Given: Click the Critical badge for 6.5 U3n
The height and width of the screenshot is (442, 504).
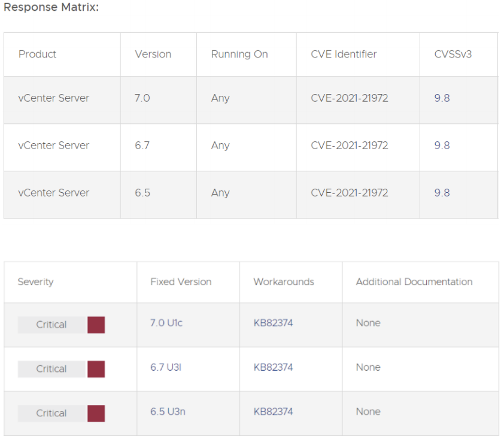Looking at the screenshot, I should click(x=51, y=413).
